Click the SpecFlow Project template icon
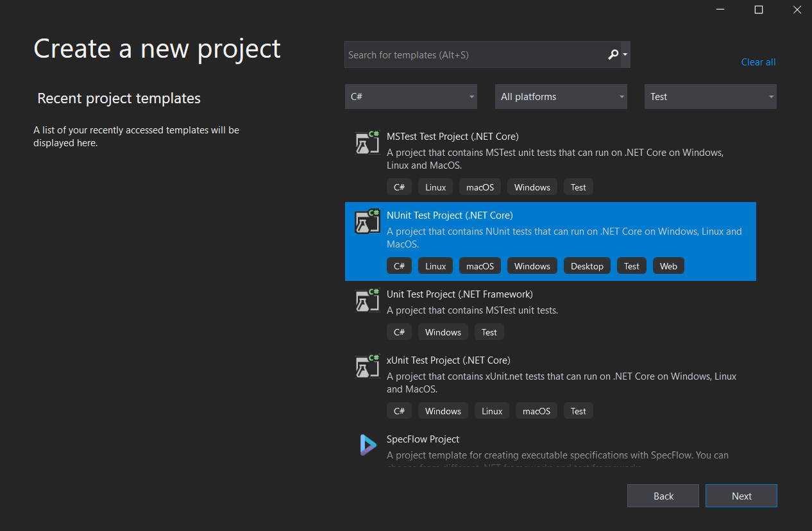The width and height of the screenshot is (812, 531). [x=368, y=444]
